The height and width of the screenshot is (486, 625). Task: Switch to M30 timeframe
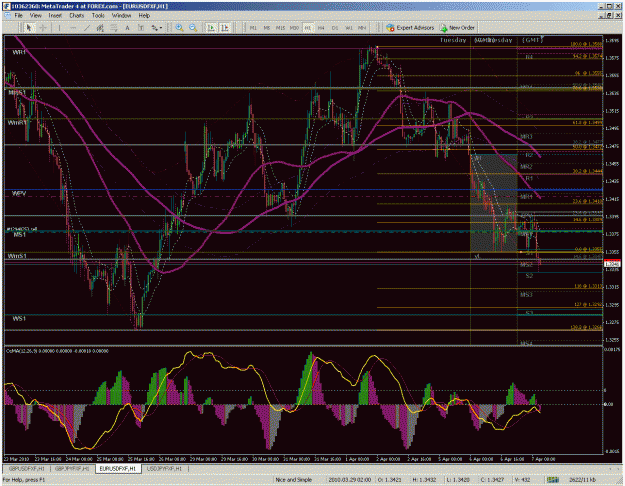click(x=294, y=28)
